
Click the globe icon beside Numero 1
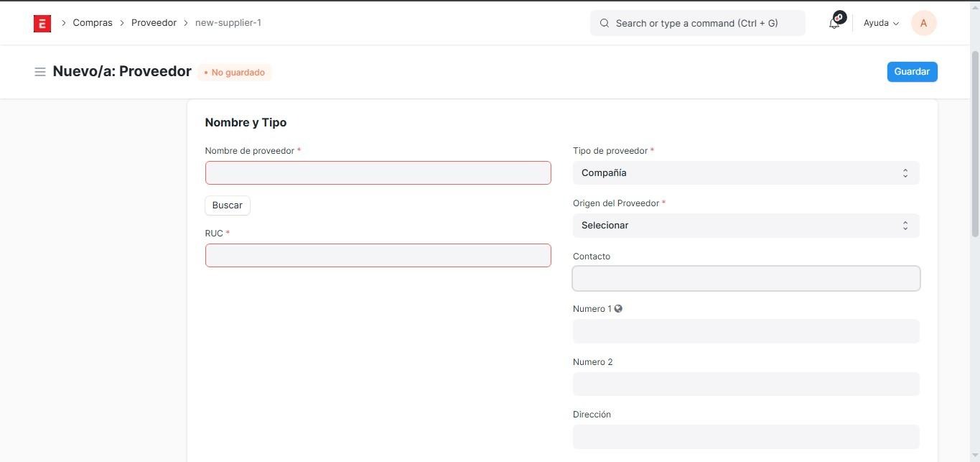point(618,309)
